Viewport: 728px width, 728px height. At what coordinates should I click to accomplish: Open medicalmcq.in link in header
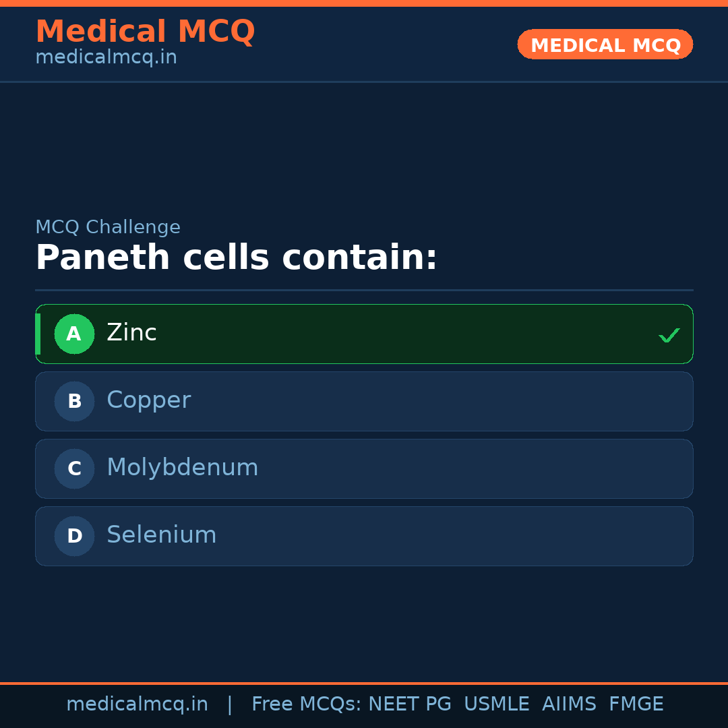[x=106, y=57]
